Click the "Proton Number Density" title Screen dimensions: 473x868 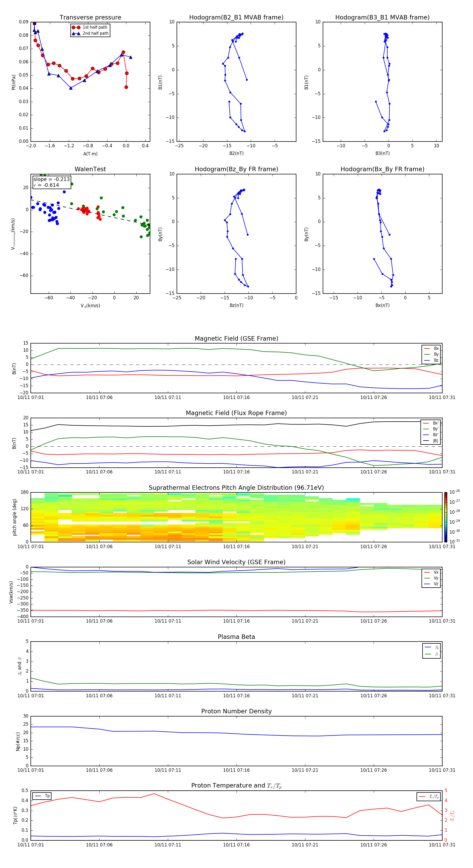(236, 711)
